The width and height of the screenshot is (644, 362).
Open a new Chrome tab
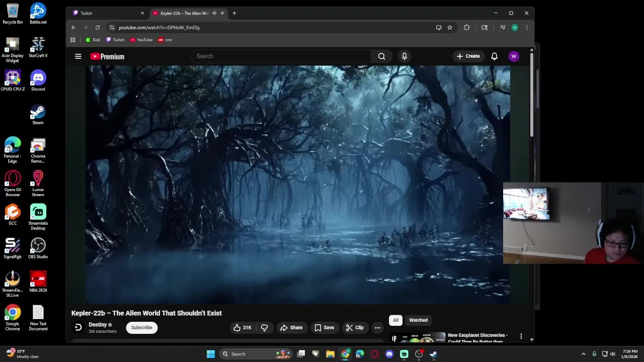click(234, 13)
